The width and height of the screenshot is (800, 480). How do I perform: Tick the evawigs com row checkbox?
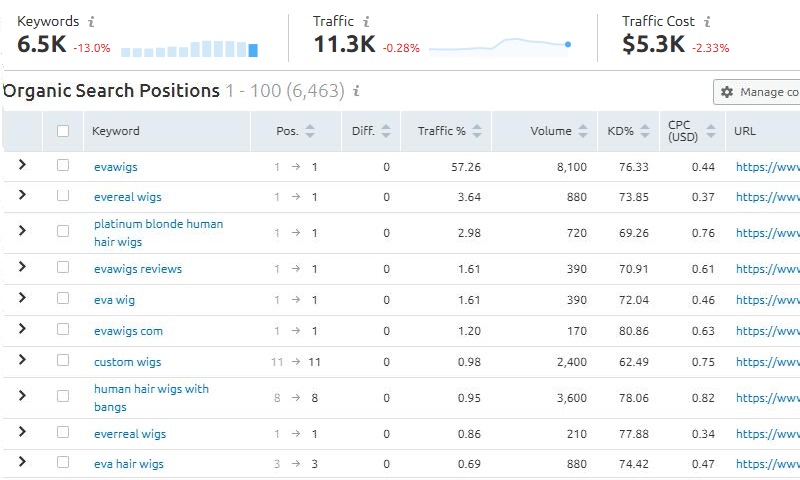[63, 329]
